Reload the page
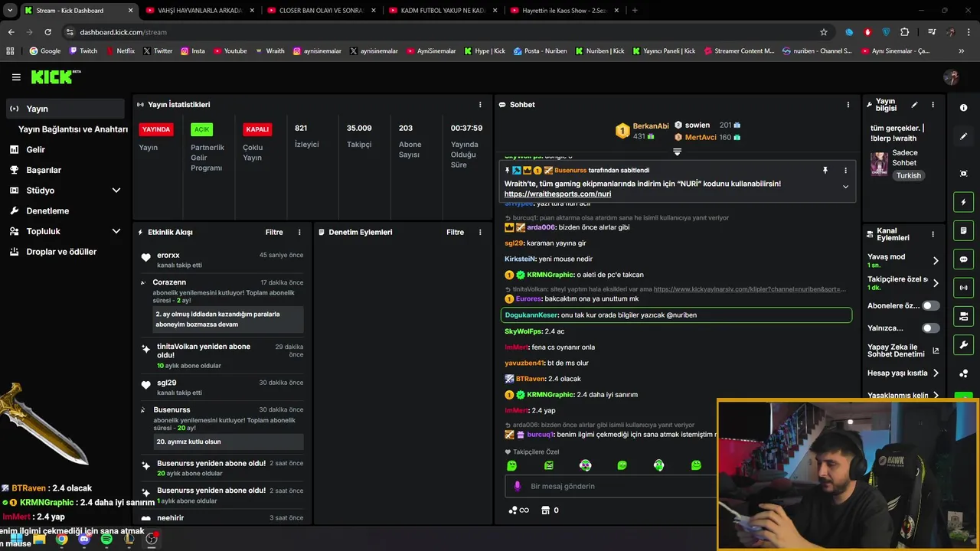980x551 pixels. 47,32
